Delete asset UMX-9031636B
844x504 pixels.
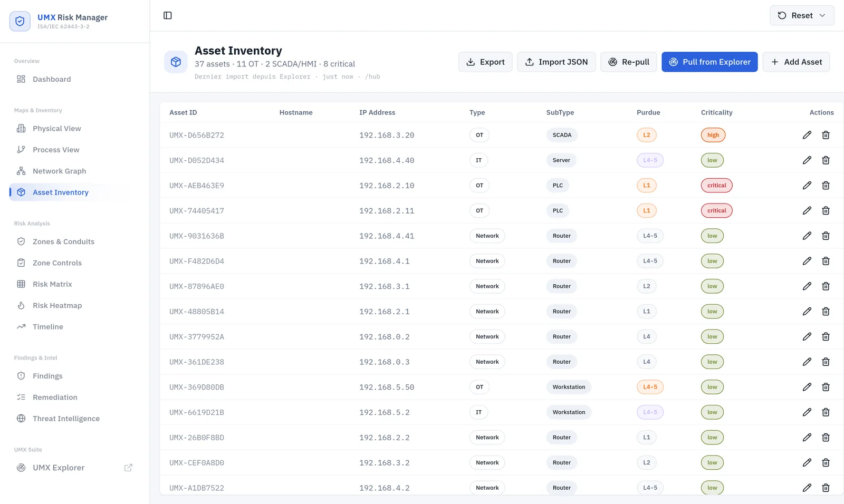pos(826,236)
